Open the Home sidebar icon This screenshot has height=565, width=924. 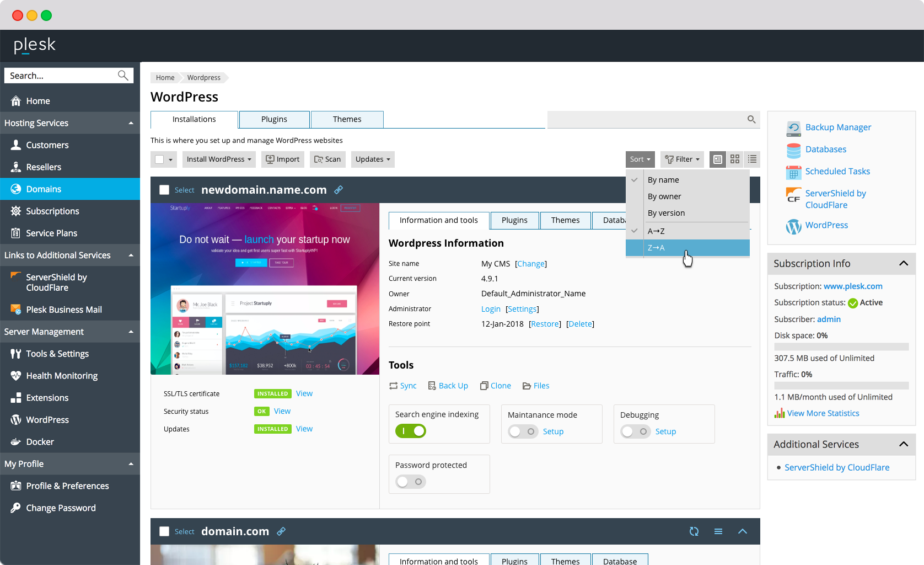coord(16,101)
